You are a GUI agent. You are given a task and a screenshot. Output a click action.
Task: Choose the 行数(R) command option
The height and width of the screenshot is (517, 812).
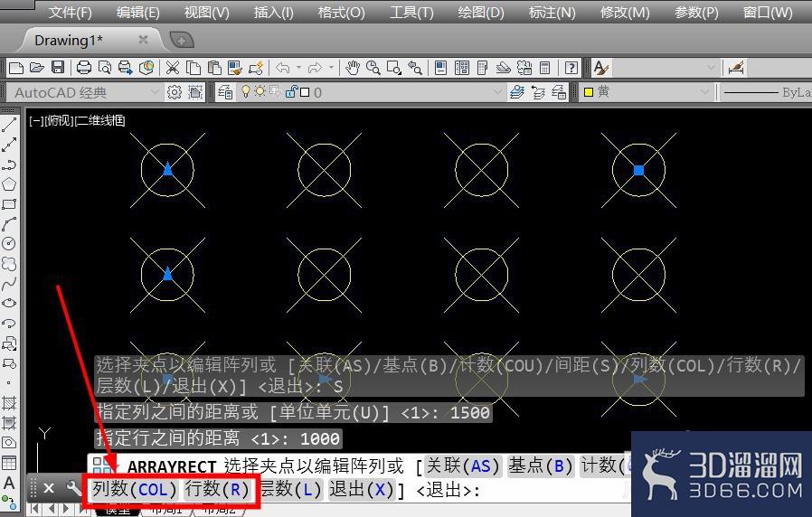(x=217, y=489)
